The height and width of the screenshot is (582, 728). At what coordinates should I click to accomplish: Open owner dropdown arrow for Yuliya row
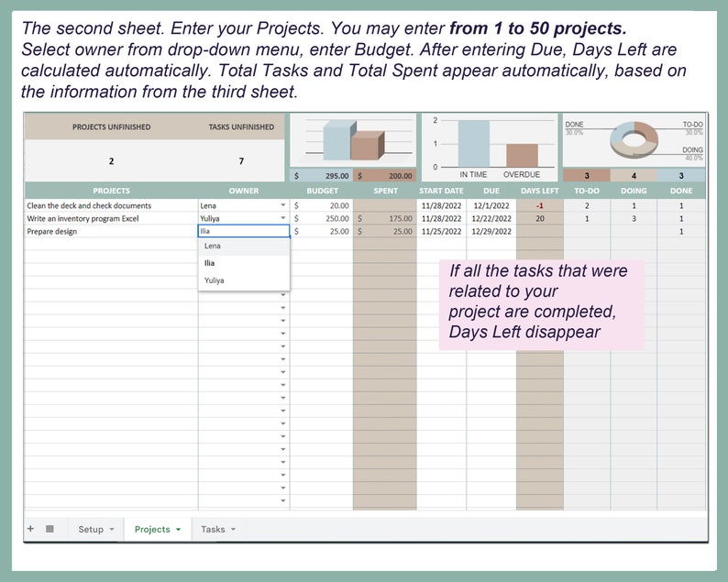tap(282, 218)
